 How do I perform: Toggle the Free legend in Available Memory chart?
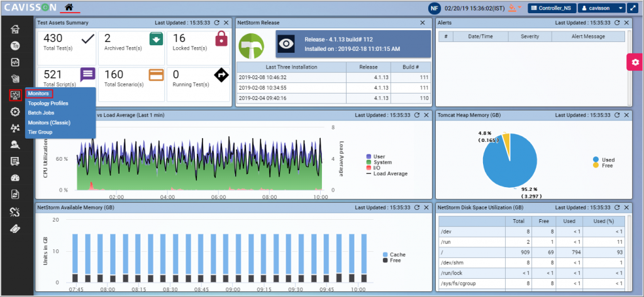(392, 260)
